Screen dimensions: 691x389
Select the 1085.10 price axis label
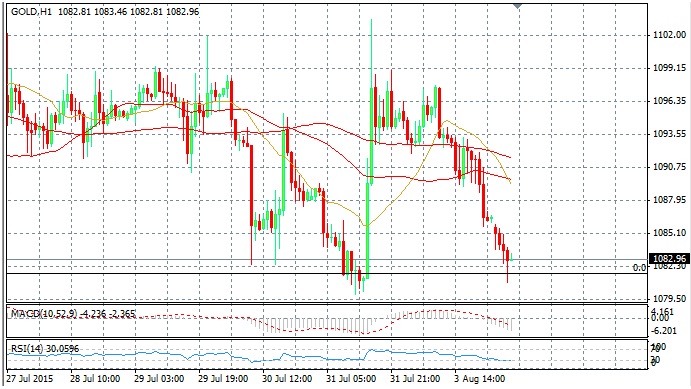669,233
